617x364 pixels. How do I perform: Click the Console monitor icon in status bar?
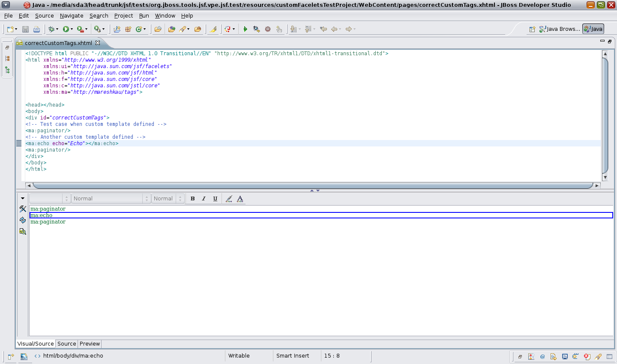[x=565, y=356]
